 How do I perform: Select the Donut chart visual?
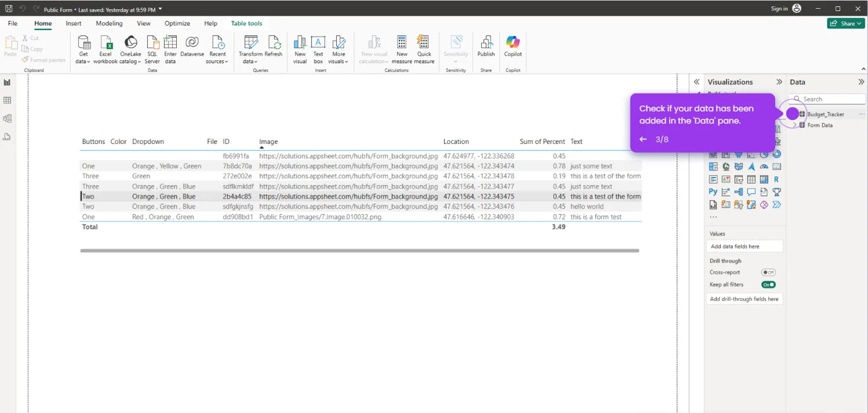pos(776,154)
